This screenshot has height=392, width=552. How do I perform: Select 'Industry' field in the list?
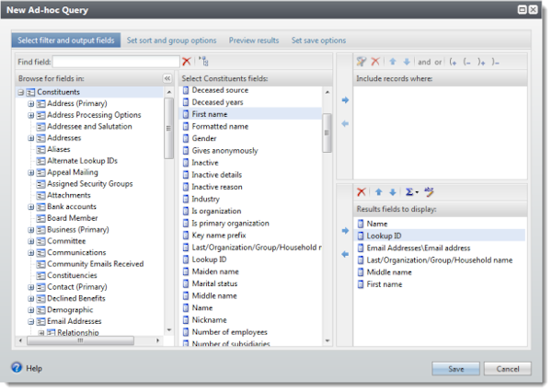pos(205,199)
